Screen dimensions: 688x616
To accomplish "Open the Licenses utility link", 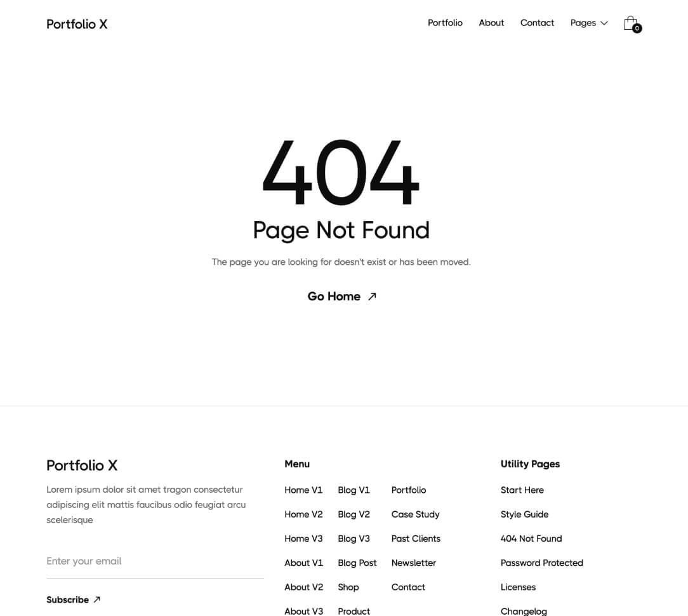I will 518,587.
